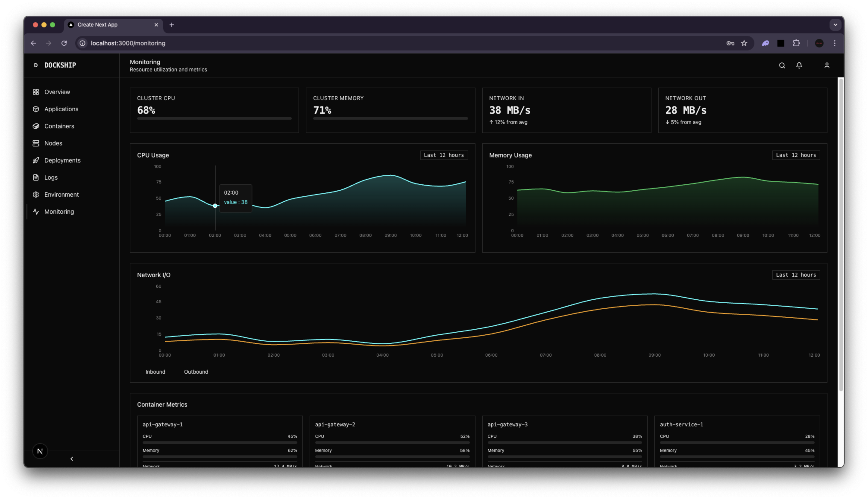Click the '12% from avg' text
This screenshot has height=499, width=868.
click(511, 122)
